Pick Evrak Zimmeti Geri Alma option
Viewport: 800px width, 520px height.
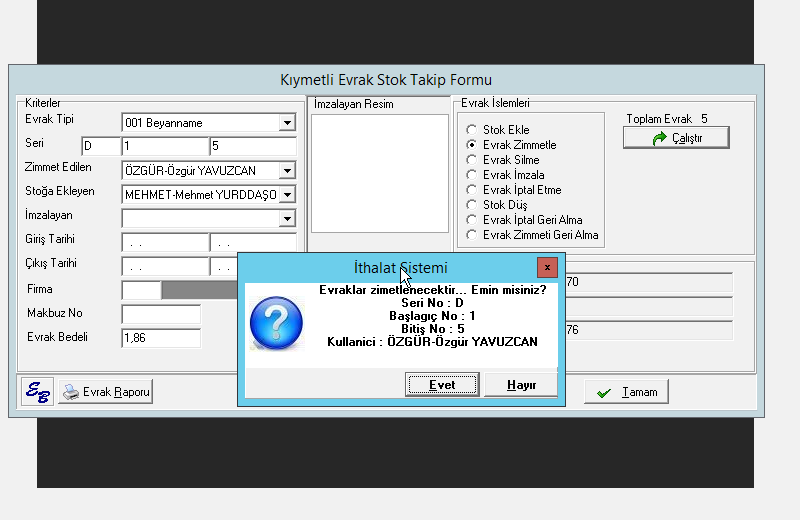click(x=472, y=235)
